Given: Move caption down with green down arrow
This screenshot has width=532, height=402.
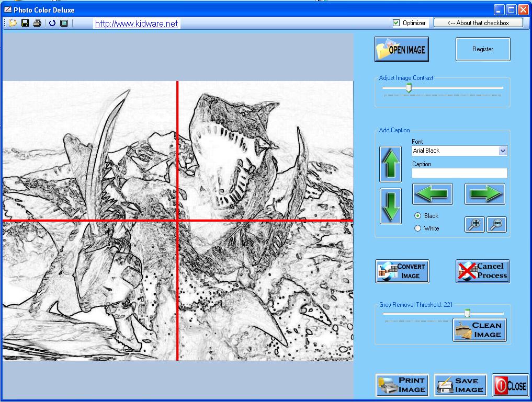Looking at the screenshot, I should click(391, 206).
